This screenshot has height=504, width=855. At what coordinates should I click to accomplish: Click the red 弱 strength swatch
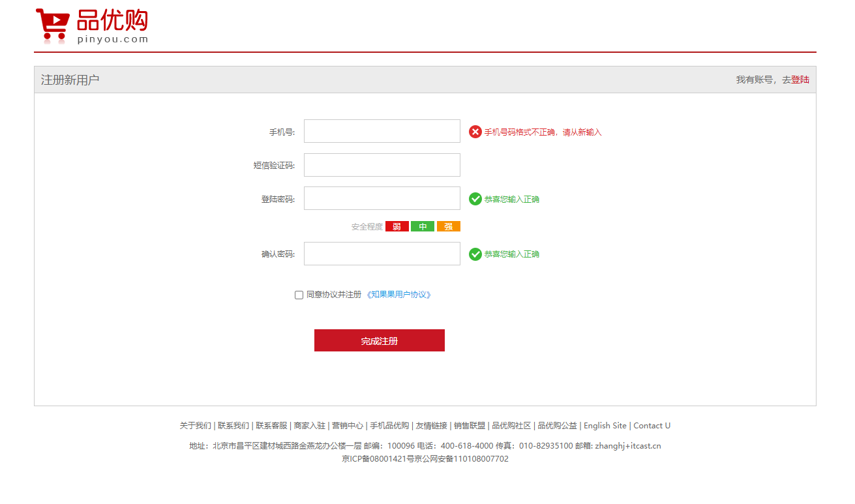pyautogui.click(x=397, y=226)
